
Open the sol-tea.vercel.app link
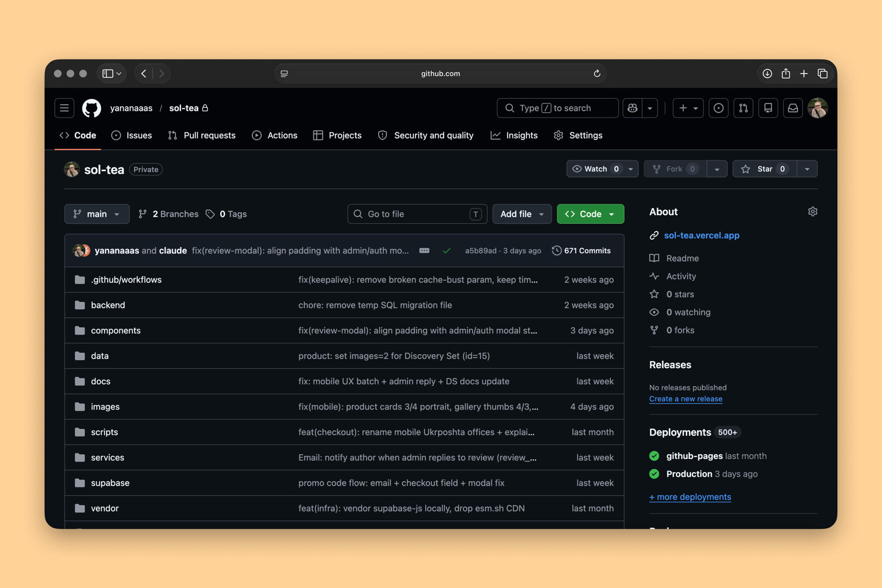tap(701, 235)
